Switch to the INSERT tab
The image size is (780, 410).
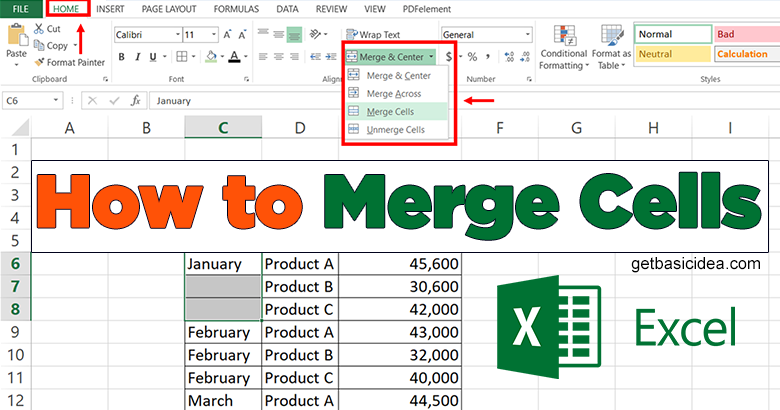point(110,9)
